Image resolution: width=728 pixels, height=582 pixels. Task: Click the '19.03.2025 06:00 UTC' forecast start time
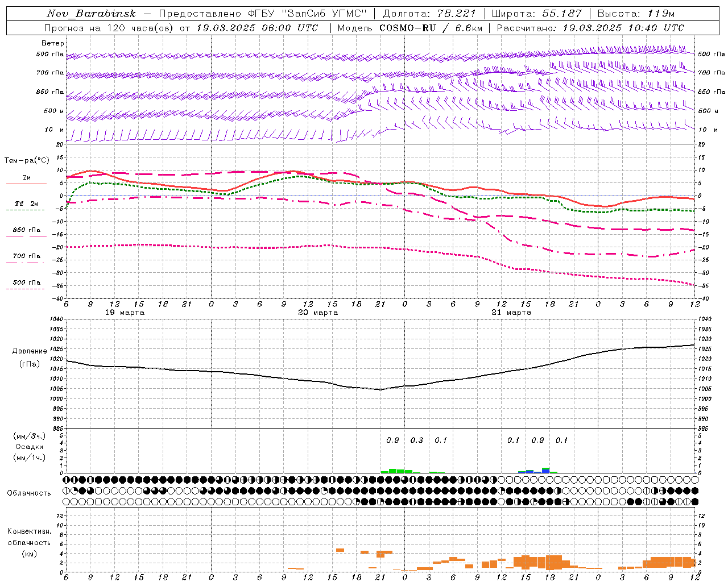tap(257, 28)
